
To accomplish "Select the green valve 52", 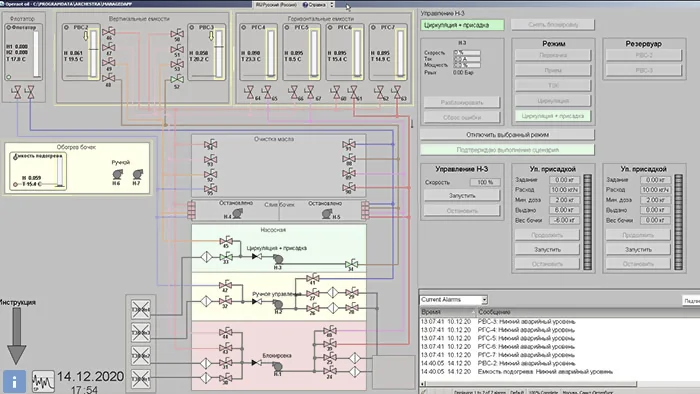I will (x=177, y=79).
